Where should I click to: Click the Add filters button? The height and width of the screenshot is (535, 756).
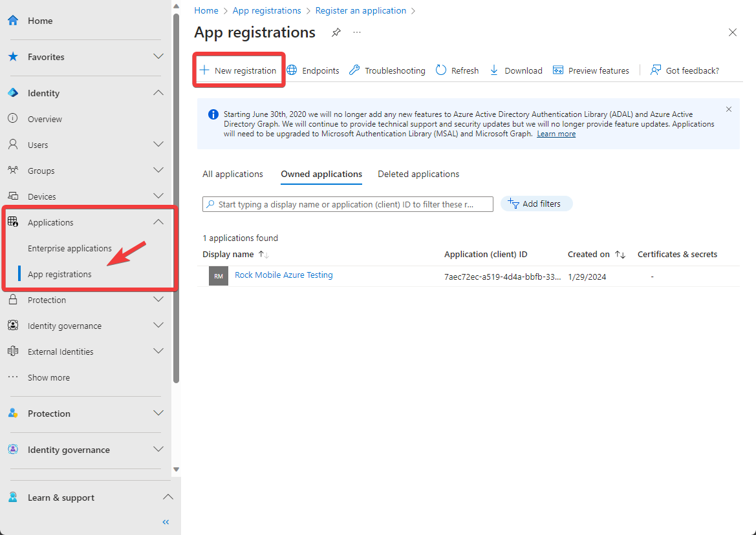tap(536, 204)
